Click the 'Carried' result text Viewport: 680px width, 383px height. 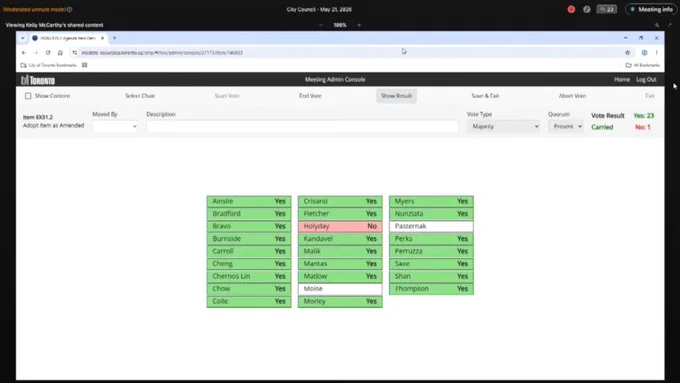602,127
